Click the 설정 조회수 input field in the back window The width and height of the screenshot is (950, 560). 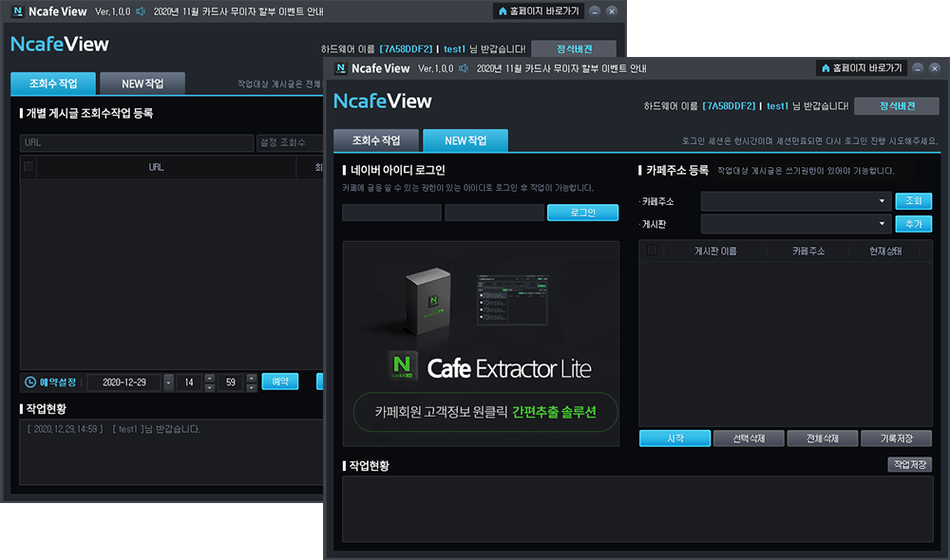pyautogui.click(x=291, y=143)
